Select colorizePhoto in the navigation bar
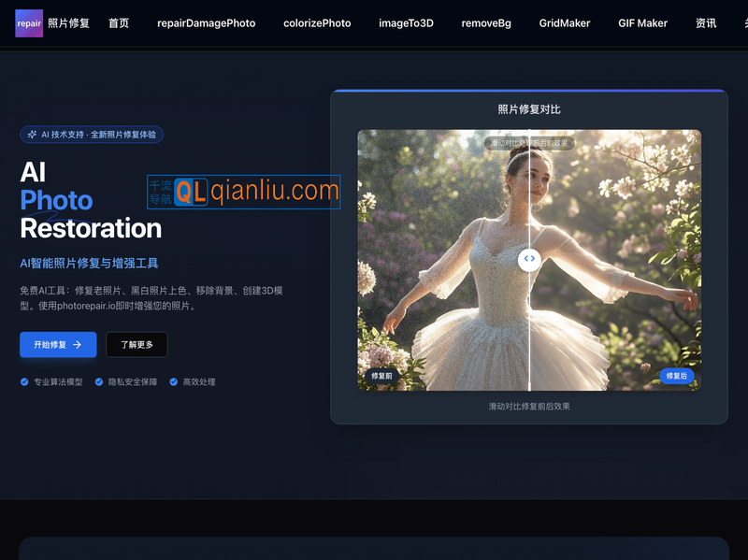This screenshot has height=560, width=748. click(317, 23)
